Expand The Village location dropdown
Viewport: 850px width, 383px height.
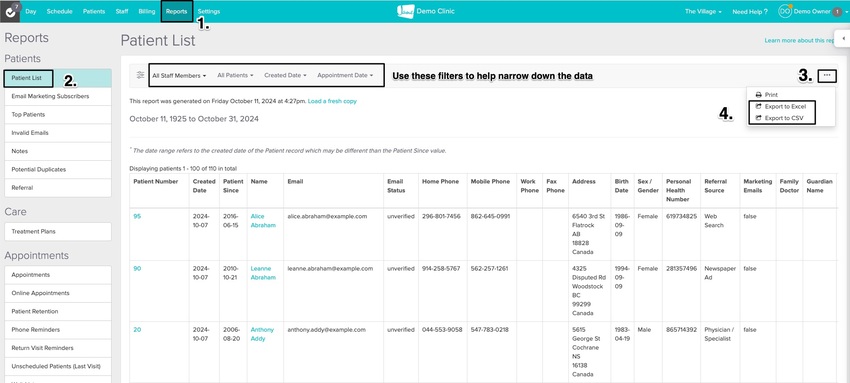click(x=703, y=11)
